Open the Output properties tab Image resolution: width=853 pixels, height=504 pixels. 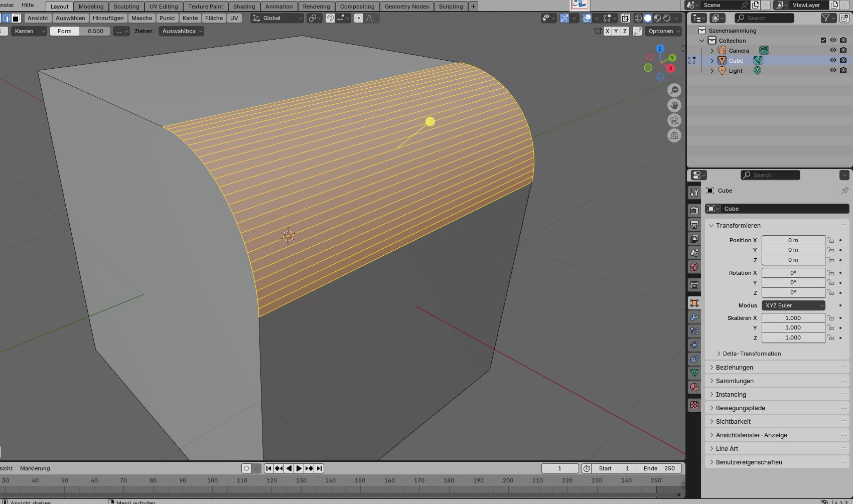coord(694,225)
